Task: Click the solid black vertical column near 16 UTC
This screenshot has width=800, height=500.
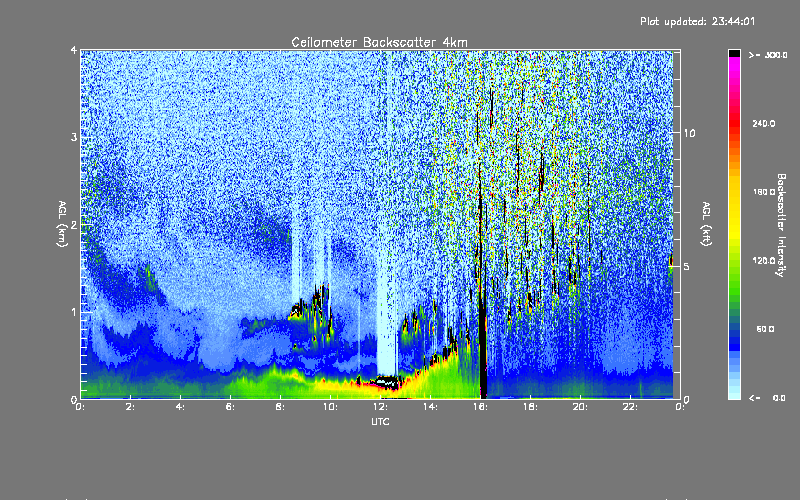Action: click(x=483, y=347)
